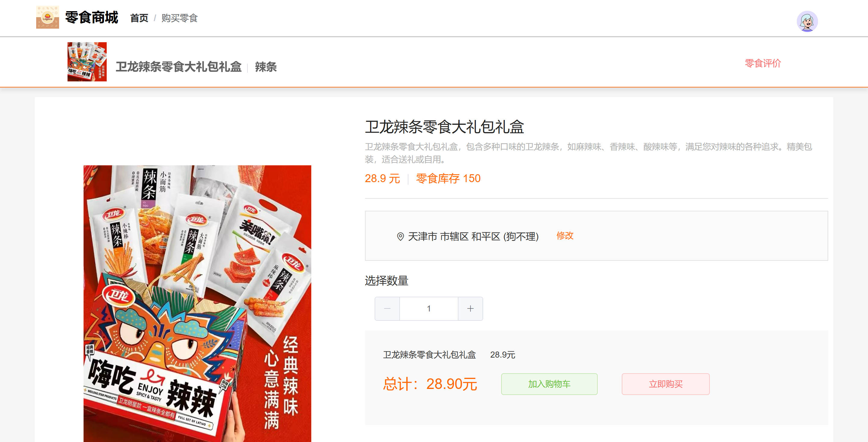Image resolution: width=868 pixels, height=442 pixels.
Task: Click the large 卫龙 gift box product image
Action: point(197,303)
